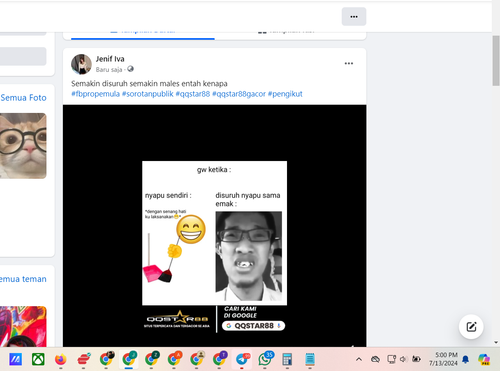
Task: Open the clock and date 5:00 PM 7/13/2024
Action: point(443,359)
